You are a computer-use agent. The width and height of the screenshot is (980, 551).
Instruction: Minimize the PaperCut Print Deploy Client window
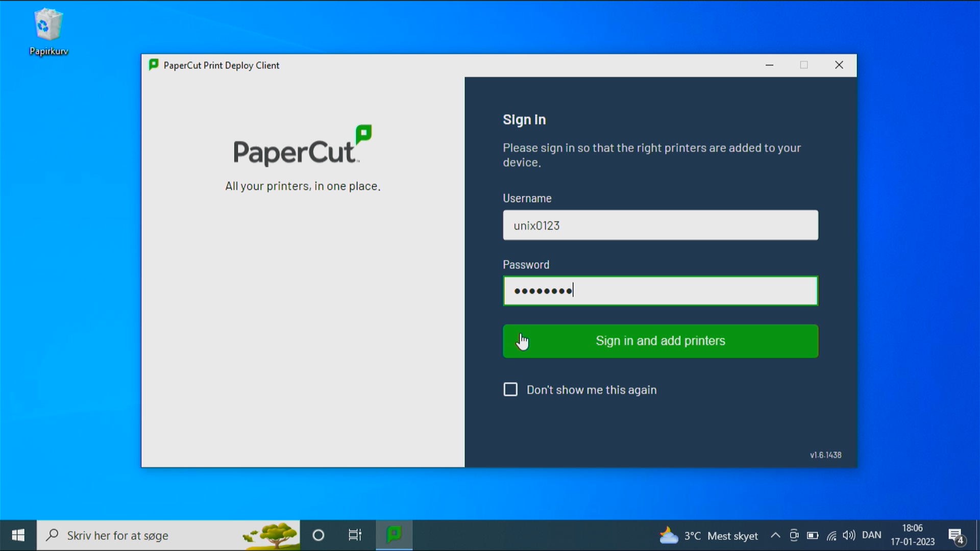769,65
